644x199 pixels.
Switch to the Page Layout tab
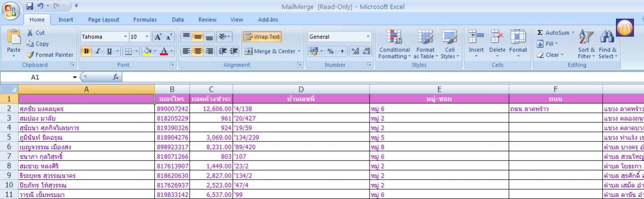coord(104,20)
